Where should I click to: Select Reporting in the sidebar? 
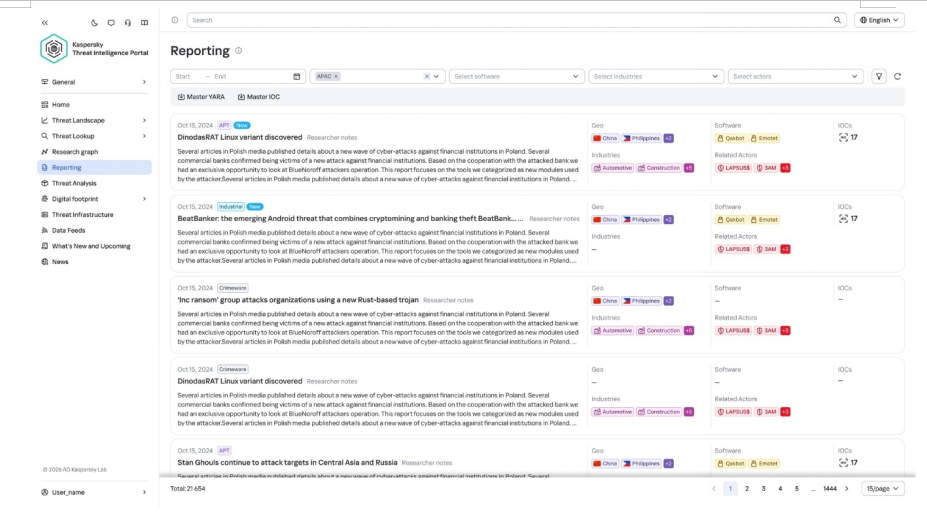[x=94, y=167]
